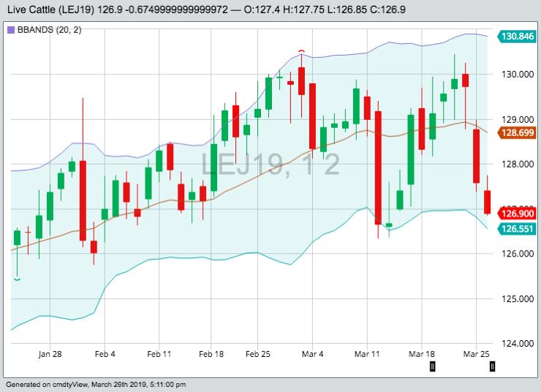Image resolution: width=541 pixels, height=392 pixels.
Task: Click the last red candle near 126.900
Action: click(x=487, y=202)
